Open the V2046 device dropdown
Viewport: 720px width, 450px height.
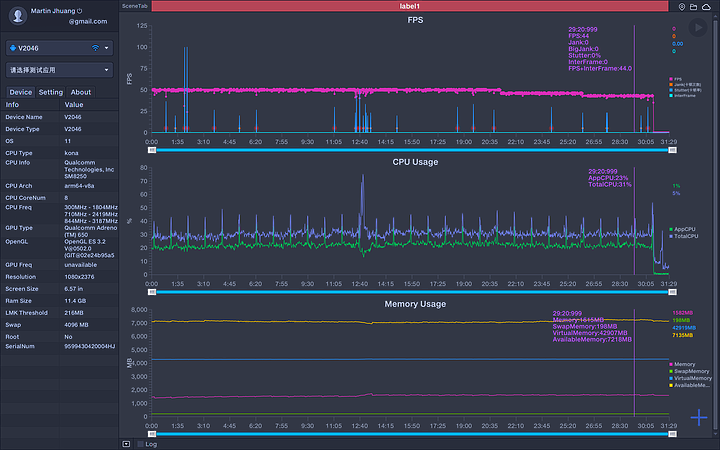pyautogui.click(x=59, y=48)
